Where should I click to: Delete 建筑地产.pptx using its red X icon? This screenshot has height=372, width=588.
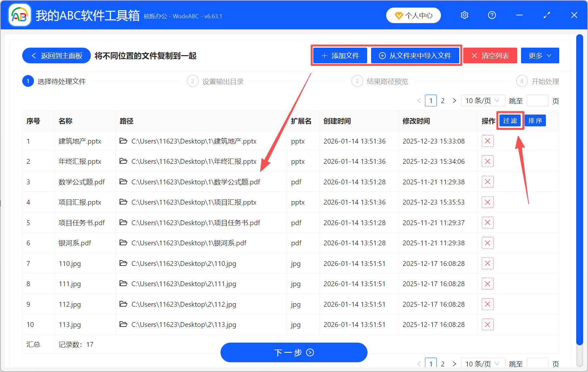pos(487,141)
